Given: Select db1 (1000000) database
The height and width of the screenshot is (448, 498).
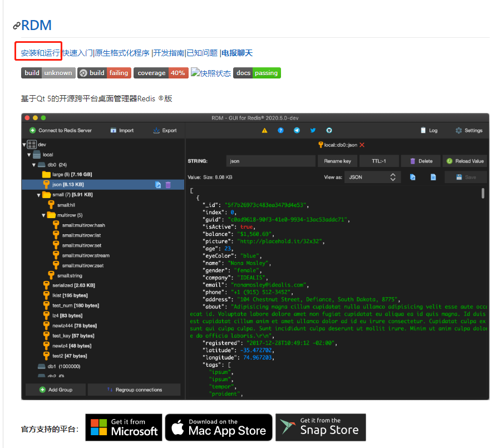Looking at the screenshot, I should tap(59, 366).
